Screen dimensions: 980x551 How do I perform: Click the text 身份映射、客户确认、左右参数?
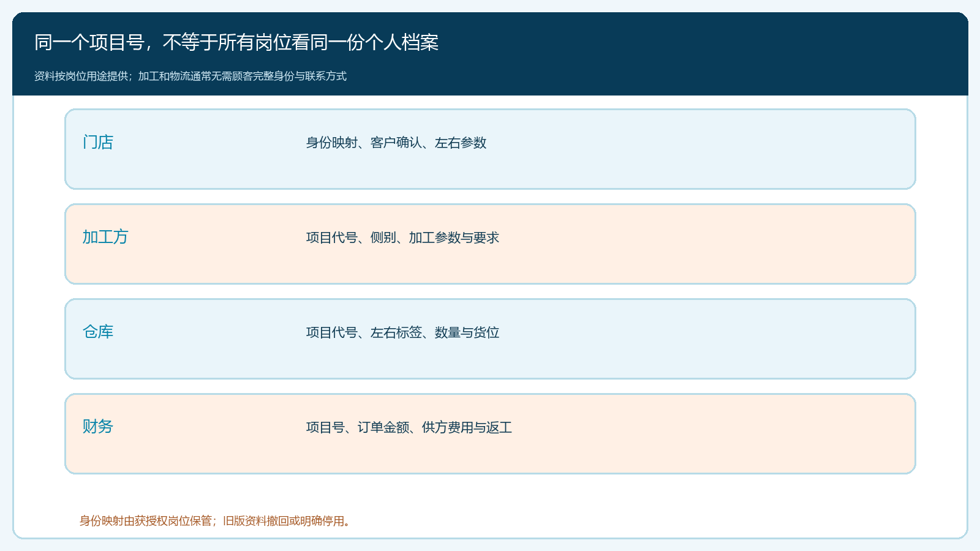396,143
